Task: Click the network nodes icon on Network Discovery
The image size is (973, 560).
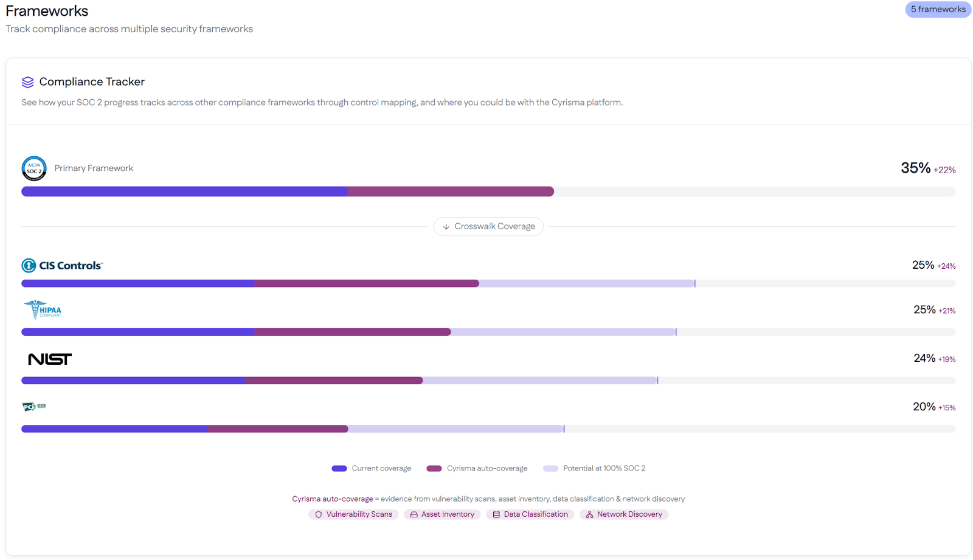Action: tap(589, 514)
